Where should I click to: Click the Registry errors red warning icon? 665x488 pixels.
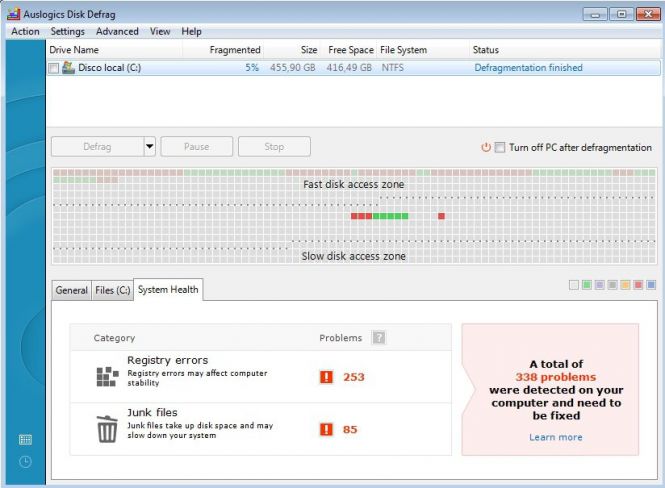click(x=326, y=376)
